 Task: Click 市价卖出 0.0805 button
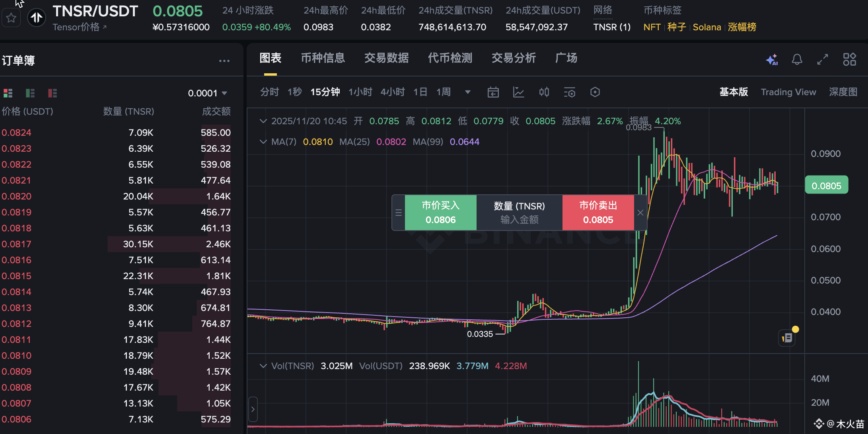[x=598, y=213]
